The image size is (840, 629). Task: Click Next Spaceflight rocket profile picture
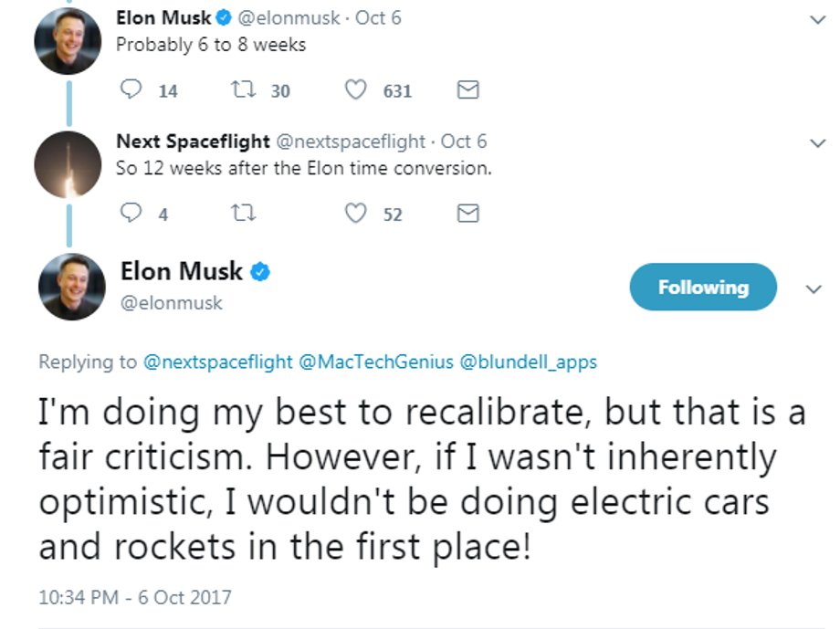coord(68,164)
